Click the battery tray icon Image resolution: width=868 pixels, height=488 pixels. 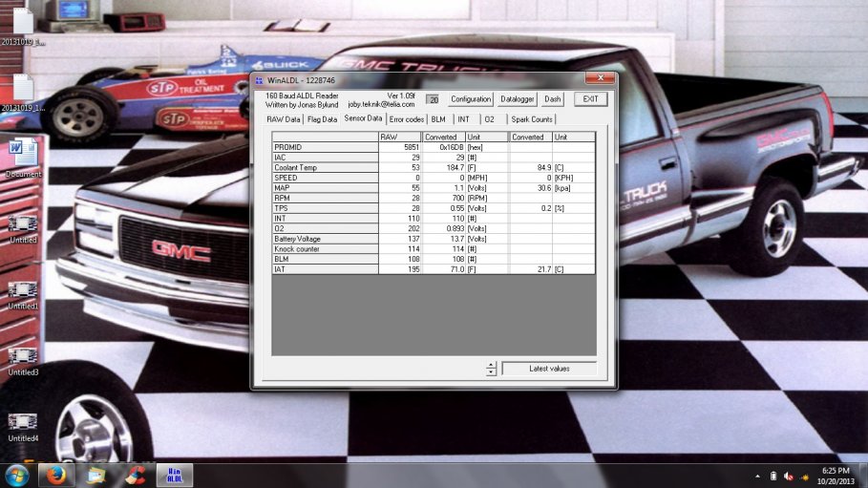pos(773,477)
